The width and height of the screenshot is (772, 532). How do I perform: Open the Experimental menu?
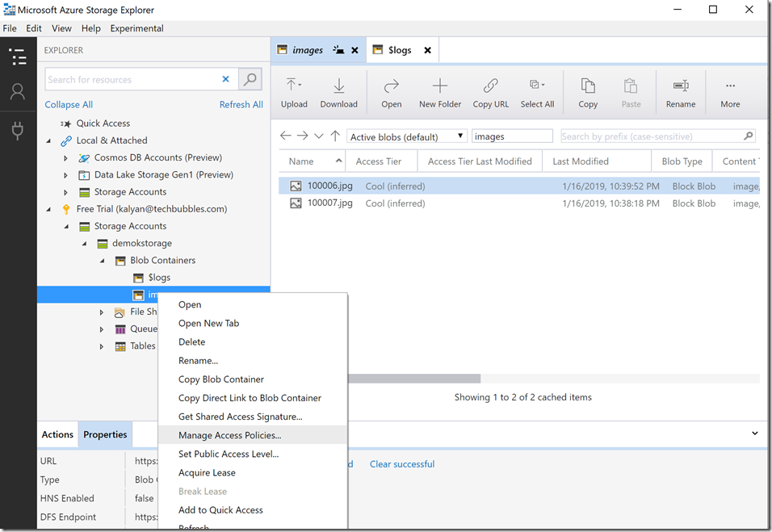136,28
